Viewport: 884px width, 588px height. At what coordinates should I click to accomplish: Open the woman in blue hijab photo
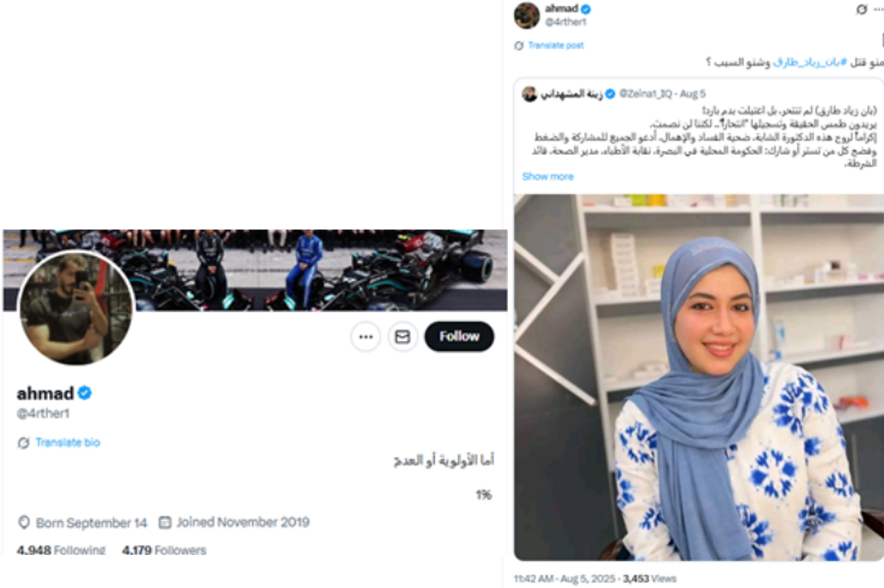(x=698, y=377)
